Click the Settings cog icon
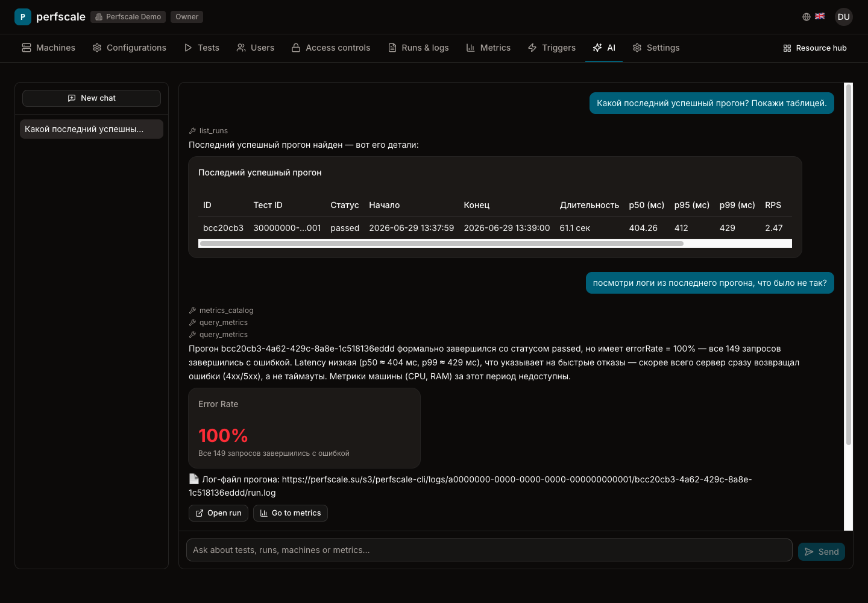 [x=637, y=48]
